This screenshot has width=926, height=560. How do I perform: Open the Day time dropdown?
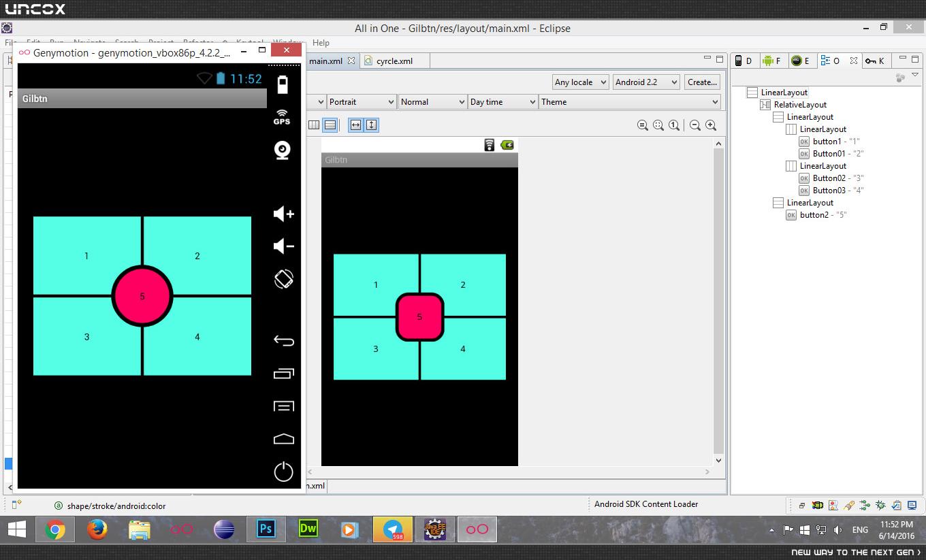502,102
